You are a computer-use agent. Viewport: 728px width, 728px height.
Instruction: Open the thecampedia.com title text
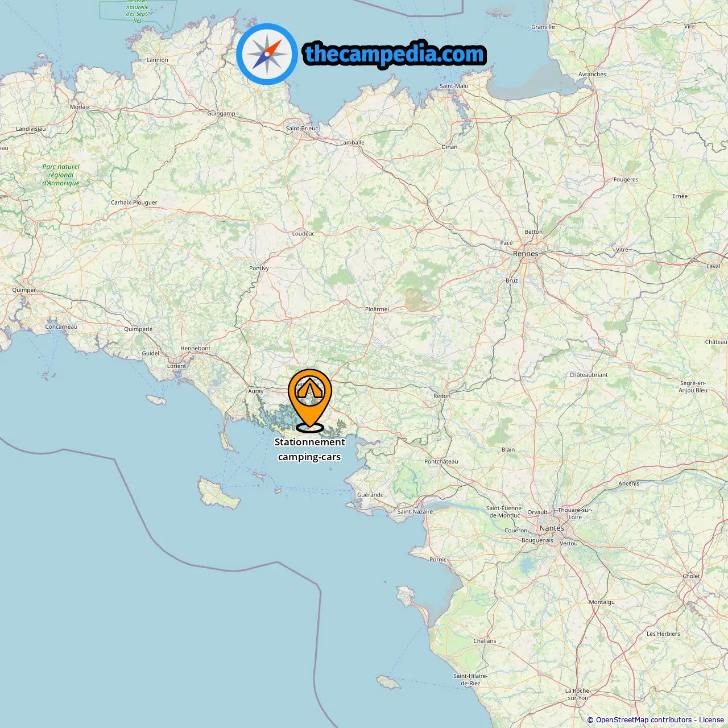click(x=395, y=54)
